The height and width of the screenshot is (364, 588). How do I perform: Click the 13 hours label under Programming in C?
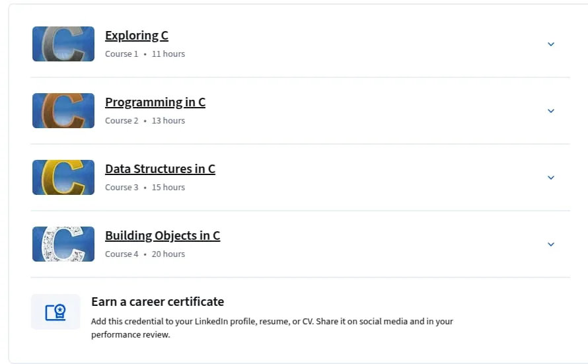pos(168,121)
